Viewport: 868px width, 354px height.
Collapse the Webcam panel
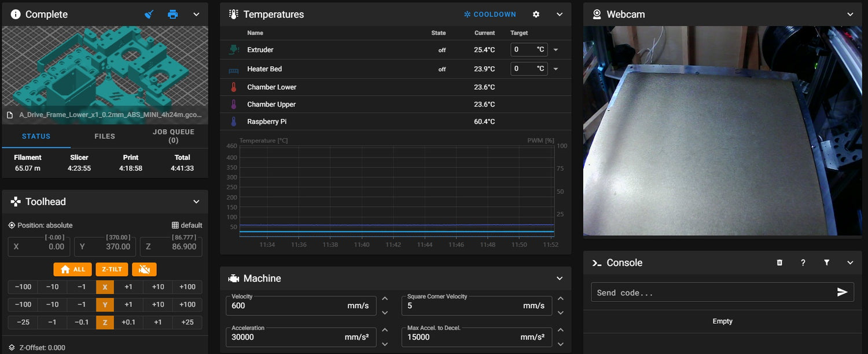tap(850, 14)
